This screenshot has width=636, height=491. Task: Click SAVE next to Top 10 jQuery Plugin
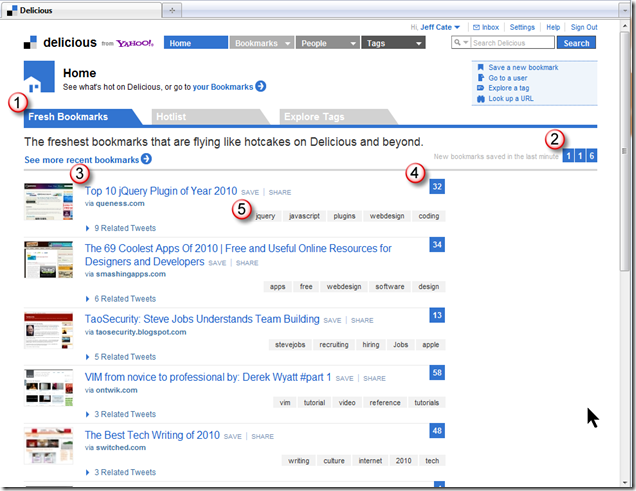coord(250,192)
